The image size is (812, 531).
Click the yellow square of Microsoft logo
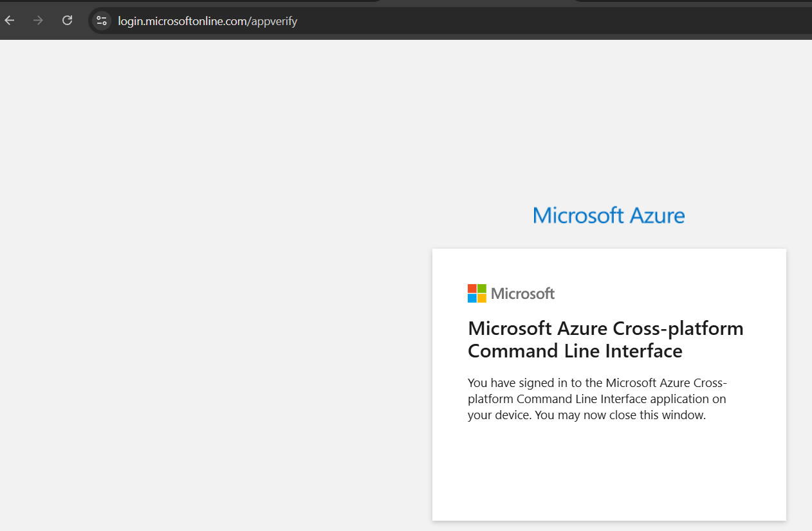click(x=482, y=298)
